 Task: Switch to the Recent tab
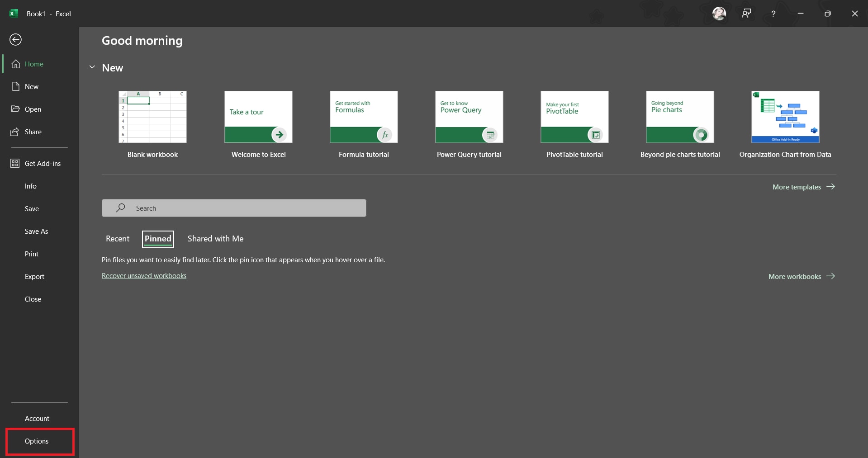click(x=118, y=239)
